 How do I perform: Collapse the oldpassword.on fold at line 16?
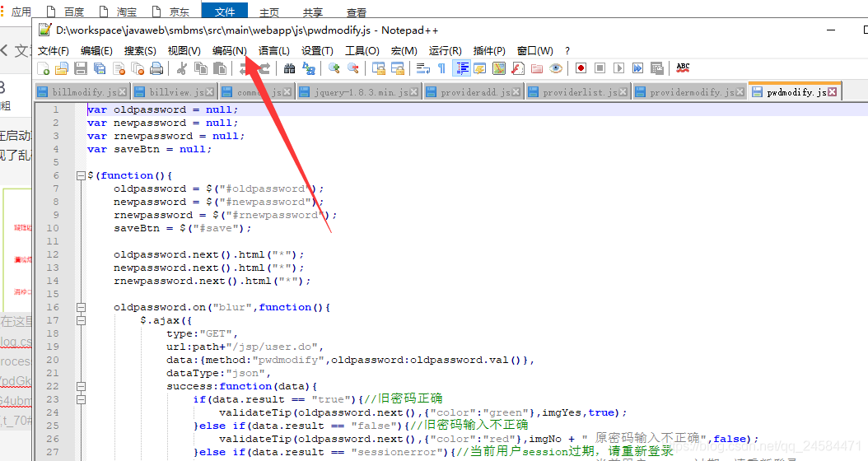81,307
